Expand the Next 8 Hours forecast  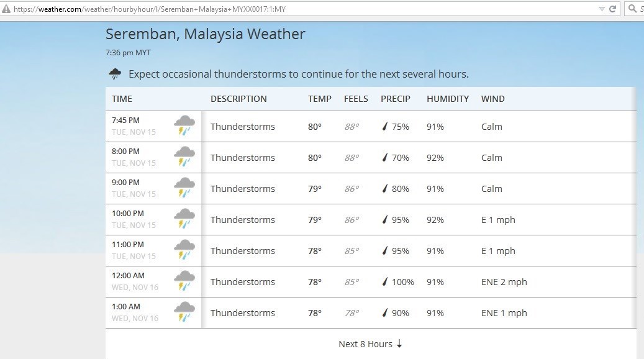click(x=371, y=344)
